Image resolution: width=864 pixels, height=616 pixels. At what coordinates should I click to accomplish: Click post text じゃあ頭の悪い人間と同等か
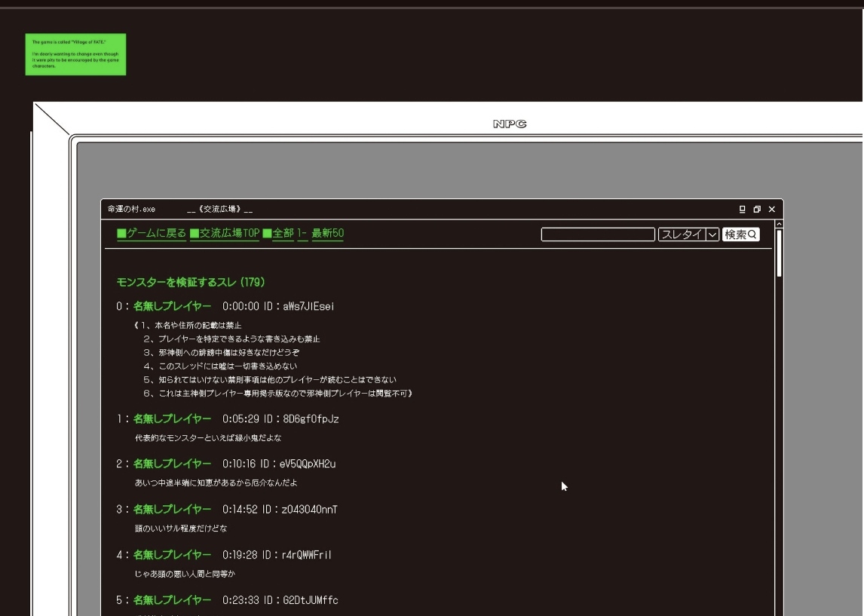pyautogui.click(x=185, y=574)
